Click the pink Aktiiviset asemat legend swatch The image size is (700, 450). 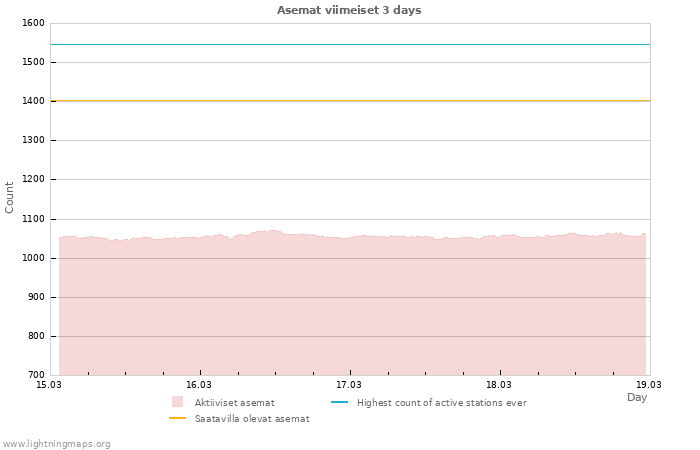coord(177,402)
